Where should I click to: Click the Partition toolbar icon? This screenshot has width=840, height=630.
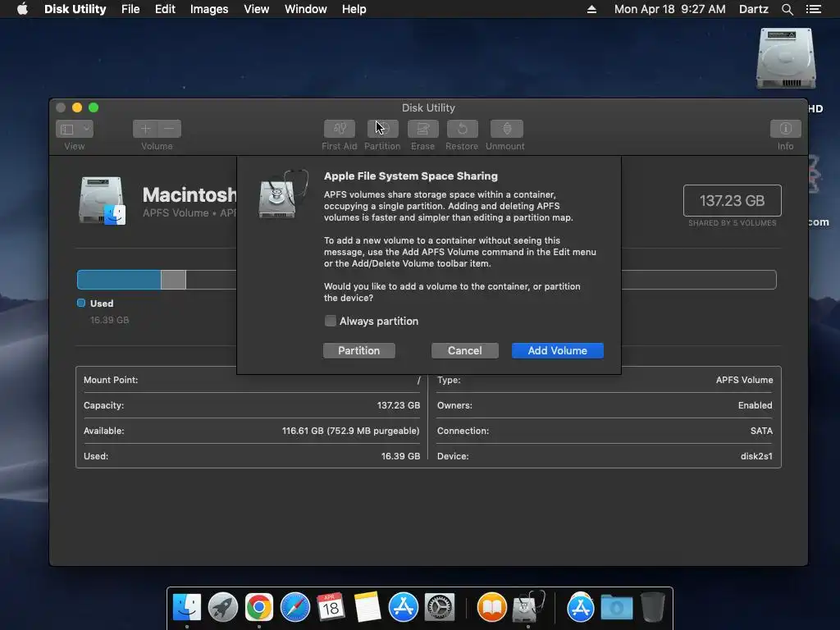[382, 129]
